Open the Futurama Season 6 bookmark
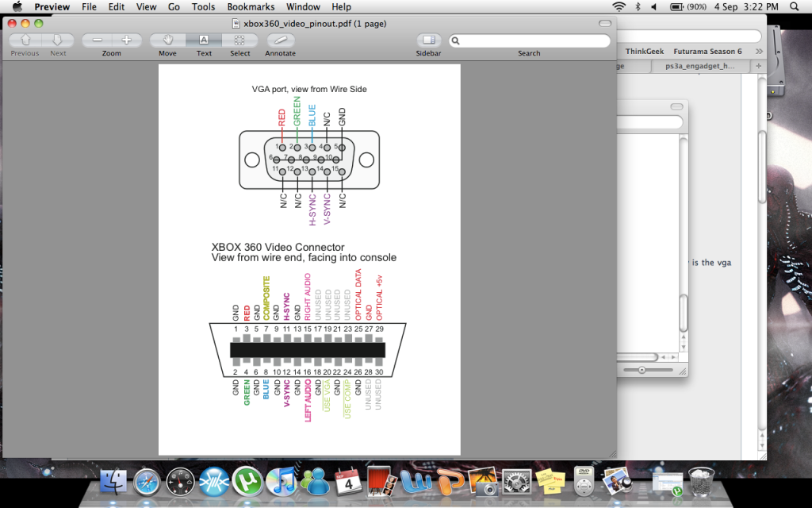 click(x=707, y=52)
